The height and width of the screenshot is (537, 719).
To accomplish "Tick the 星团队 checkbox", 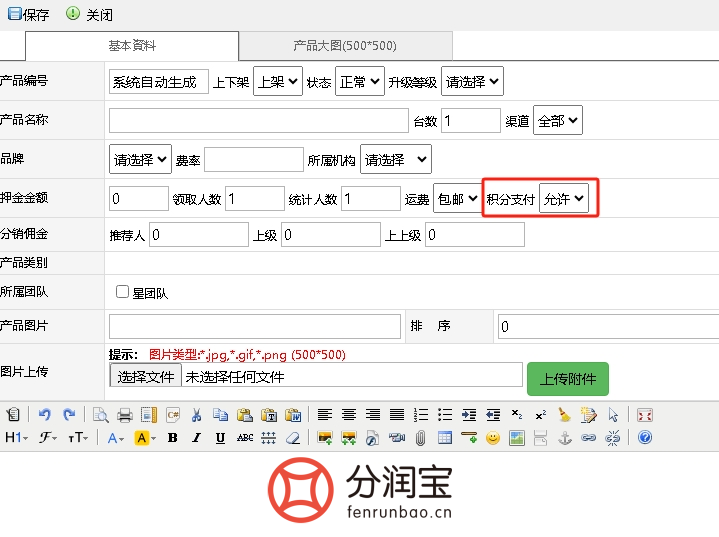I will click(x=122, y=292).
